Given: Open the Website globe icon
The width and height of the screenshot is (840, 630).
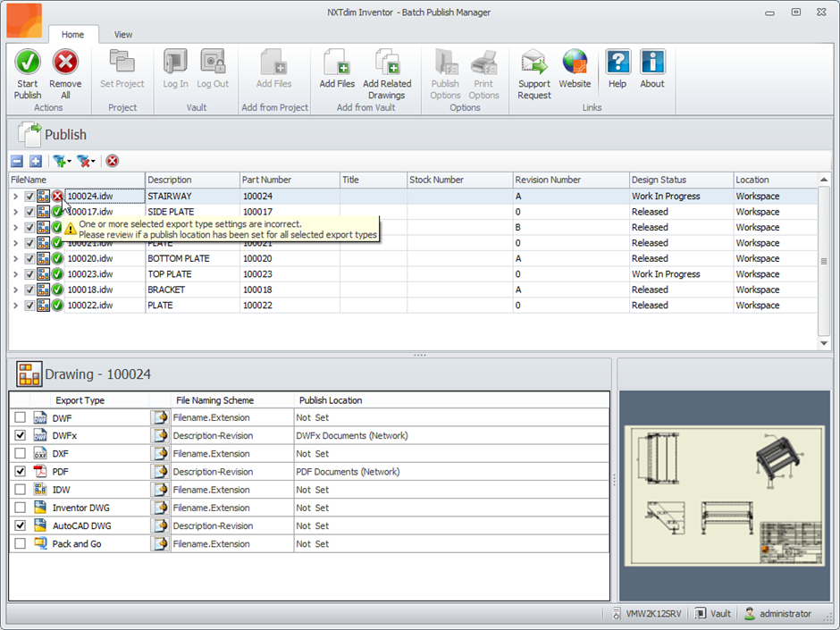Looking at the screenshot, I should coord(575,63).
